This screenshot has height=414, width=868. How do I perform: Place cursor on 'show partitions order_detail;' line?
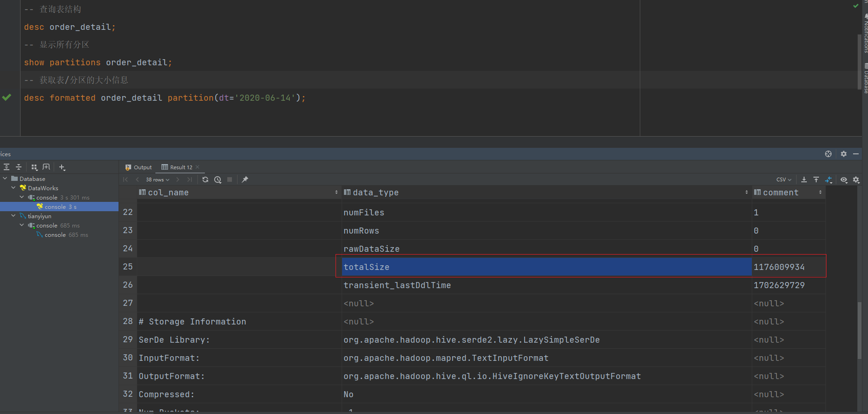click(x=98, y=62)
